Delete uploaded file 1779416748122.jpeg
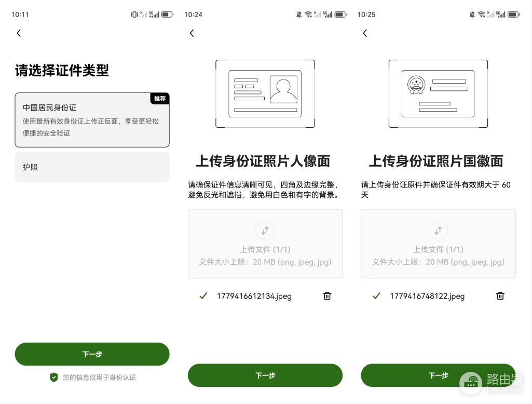This screenshot has width=532, height=404. pyautogui.click(x=500, y=295)
